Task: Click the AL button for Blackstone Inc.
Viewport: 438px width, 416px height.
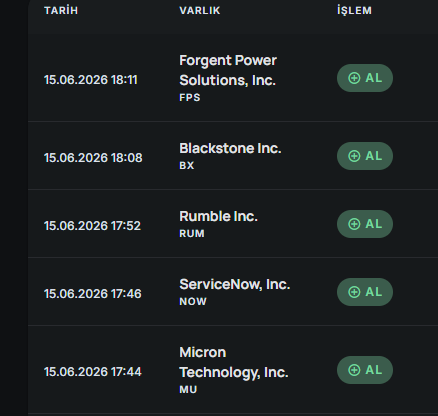Action: (x=365, y=156)
